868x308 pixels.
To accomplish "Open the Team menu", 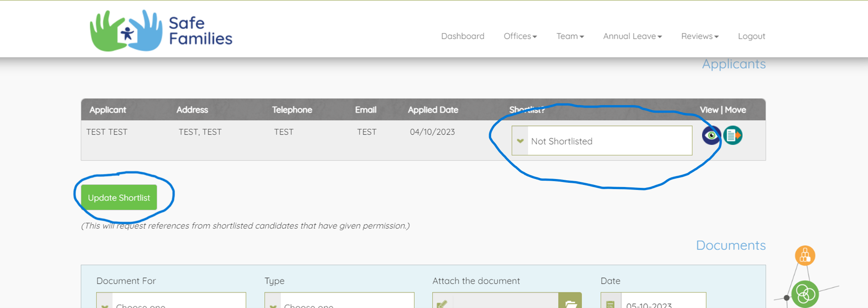I will 570,36.
